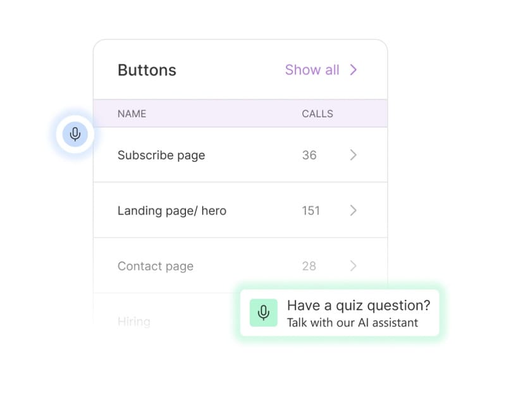This screenshot has height=420, width=506.
Task: Click the blue circular microphone button
Action: [75, 134]
